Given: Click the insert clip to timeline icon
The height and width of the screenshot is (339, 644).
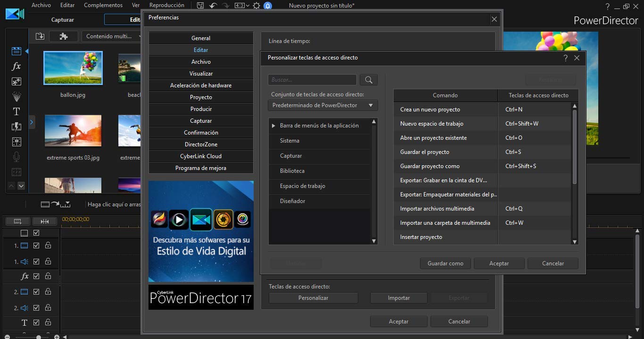Looking at the screenshot, I should click(x=55, y=204).
